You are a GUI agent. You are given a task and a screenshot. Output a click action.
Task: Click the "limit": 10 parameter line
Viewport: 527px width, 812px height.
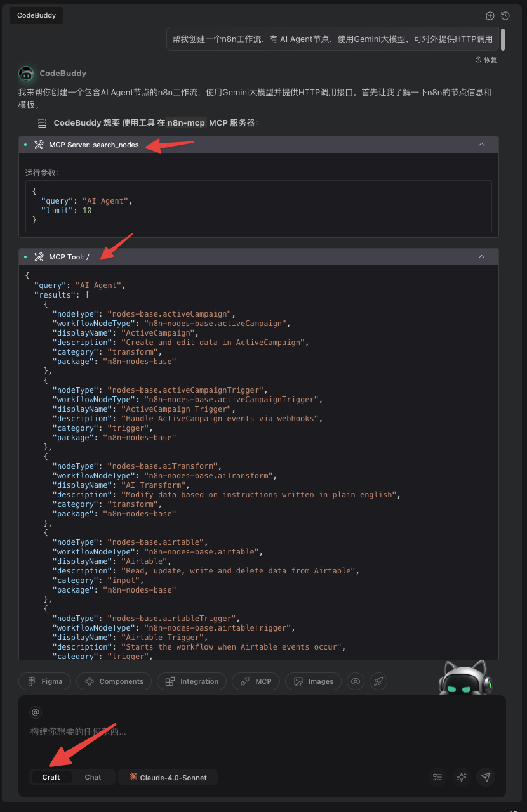[x=67, y=211]
